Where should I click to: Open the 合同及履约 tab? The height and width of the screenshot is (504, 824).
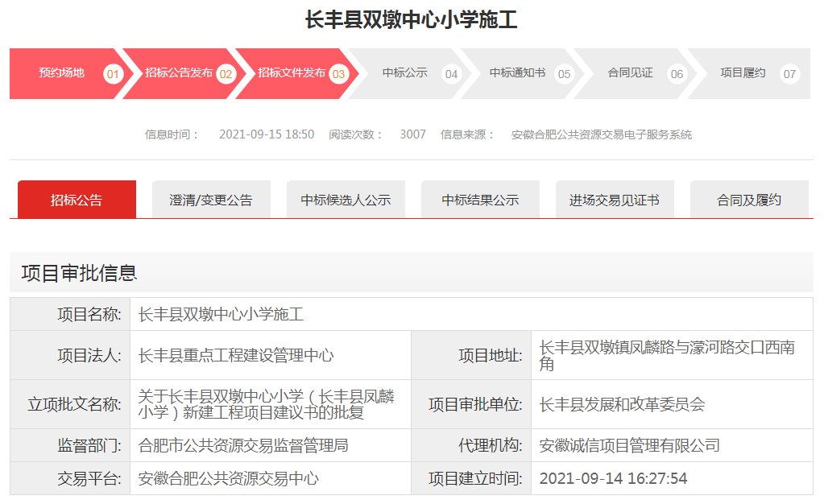tap(748, 199)
